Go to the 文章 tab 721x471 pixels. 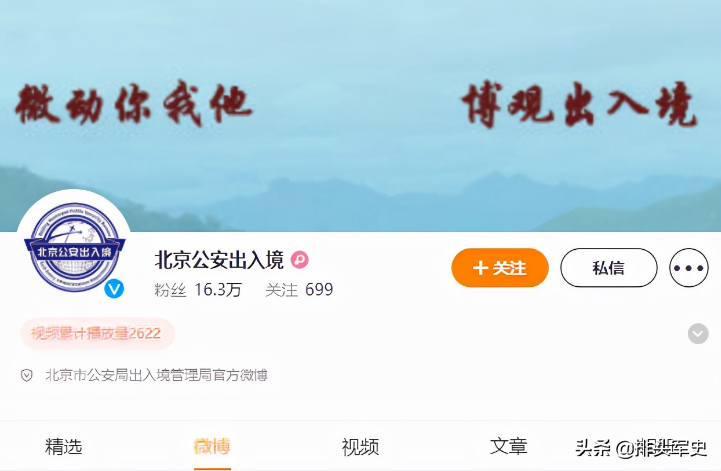coord(509,447)
